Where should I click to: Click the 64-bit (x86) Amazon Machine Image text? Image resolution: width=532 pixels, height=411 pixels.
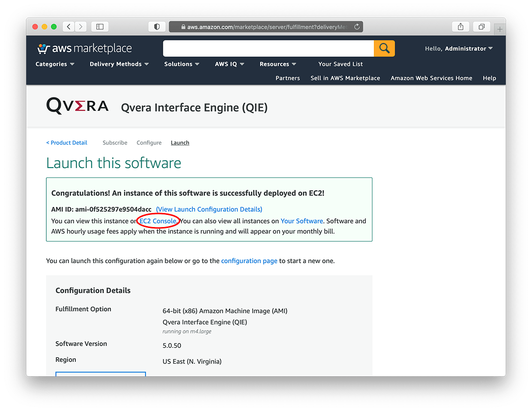coord(225,311)
